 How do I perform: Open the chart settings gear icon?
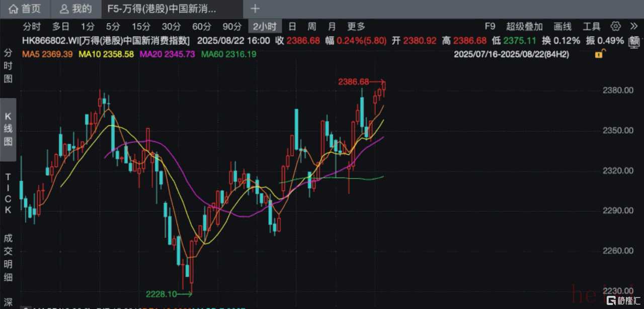(x=615, y=27)
